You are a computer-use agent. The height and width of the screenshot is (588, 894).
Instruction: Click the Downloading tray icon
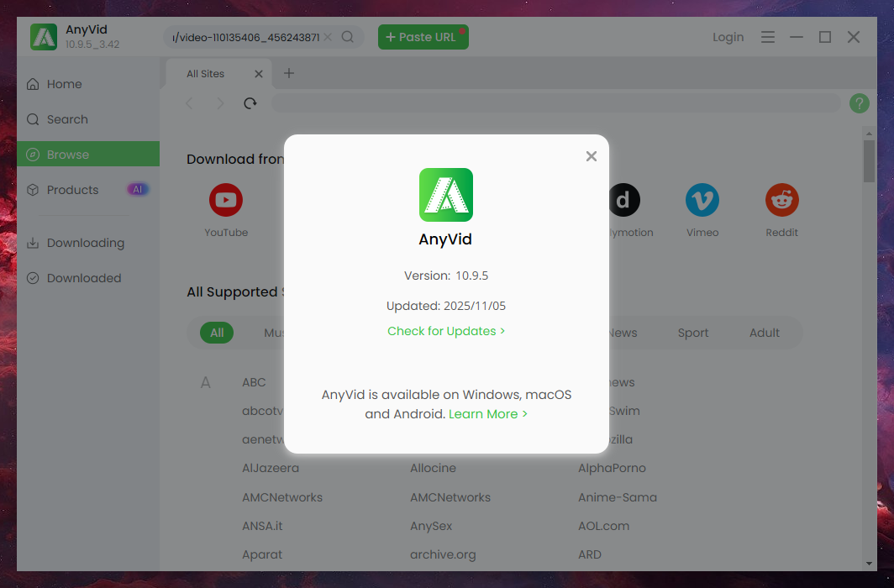click(x=33, y=243)
